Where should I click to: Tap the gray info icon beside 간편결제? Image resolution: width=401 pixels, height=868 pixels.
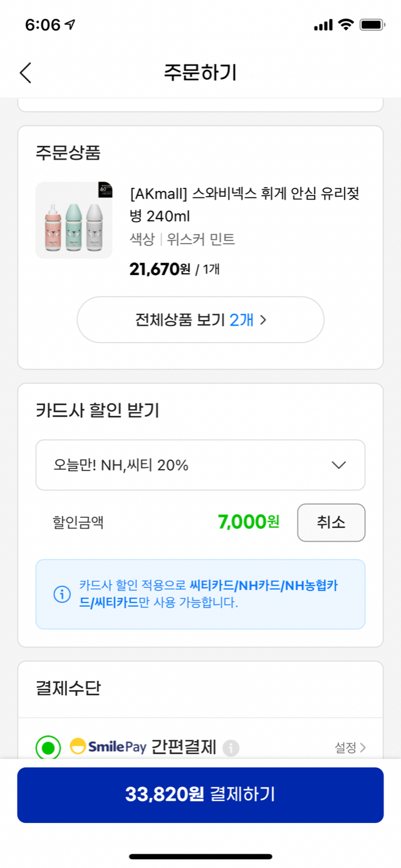231,747
